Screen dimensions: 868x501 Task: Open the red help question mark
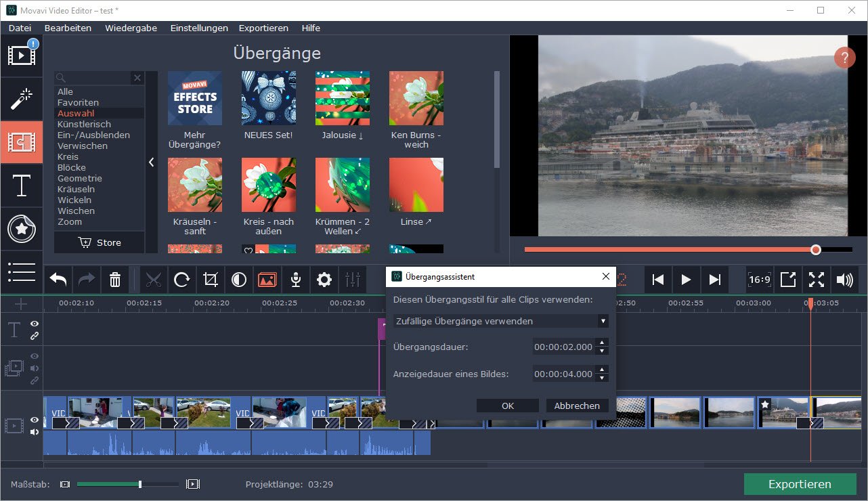coord(845,58)
